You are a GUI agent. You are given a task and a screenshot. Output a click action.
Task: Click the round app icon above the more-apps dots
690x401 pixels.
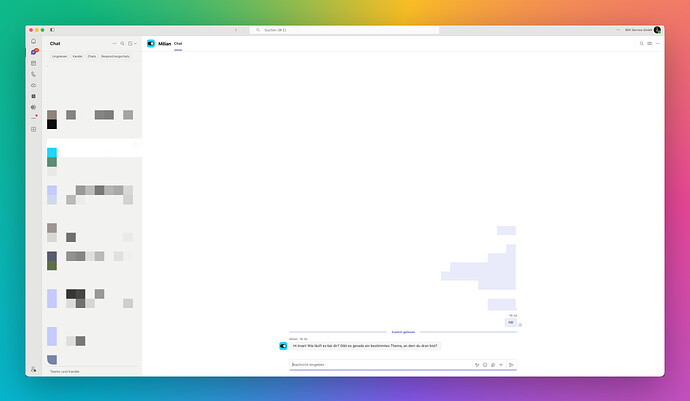pyautogui.click(x=33, y=107)
